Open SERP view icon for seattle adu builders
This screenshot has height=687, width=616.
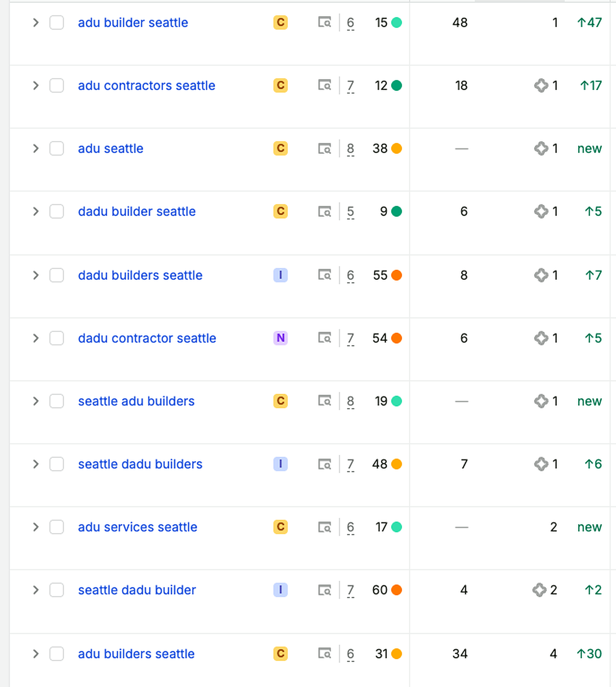point(325,401)
